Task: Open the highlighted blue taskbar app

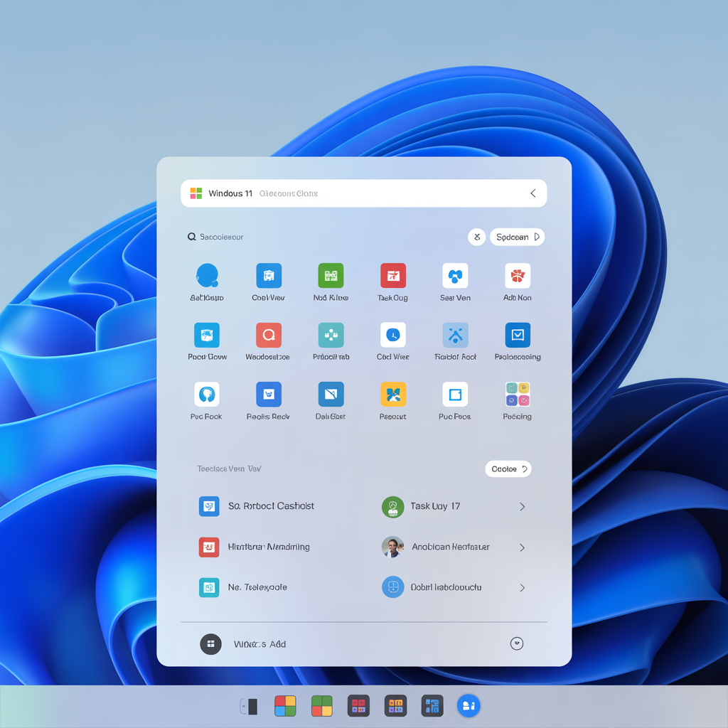Action: [x=468, y=706]
